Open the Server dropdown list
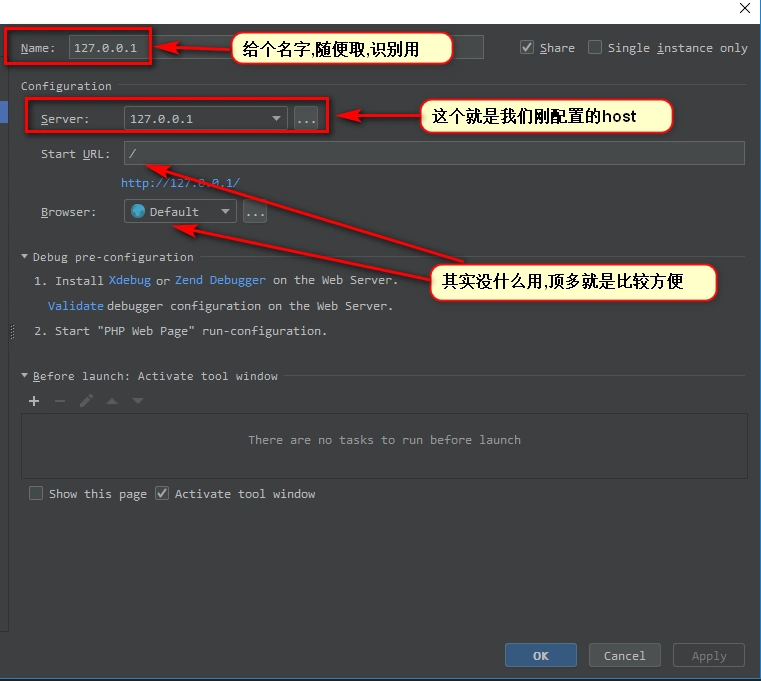The width and height of the screenshot is (761, 681). 276,119
